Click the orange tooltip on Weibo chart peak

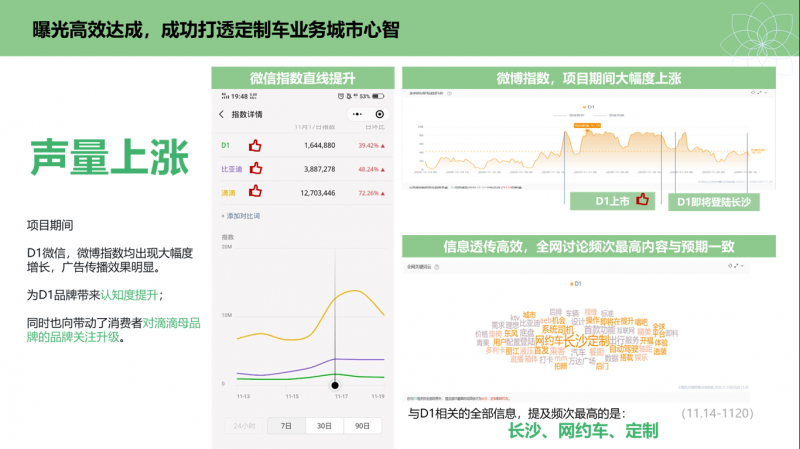(587, 125)
